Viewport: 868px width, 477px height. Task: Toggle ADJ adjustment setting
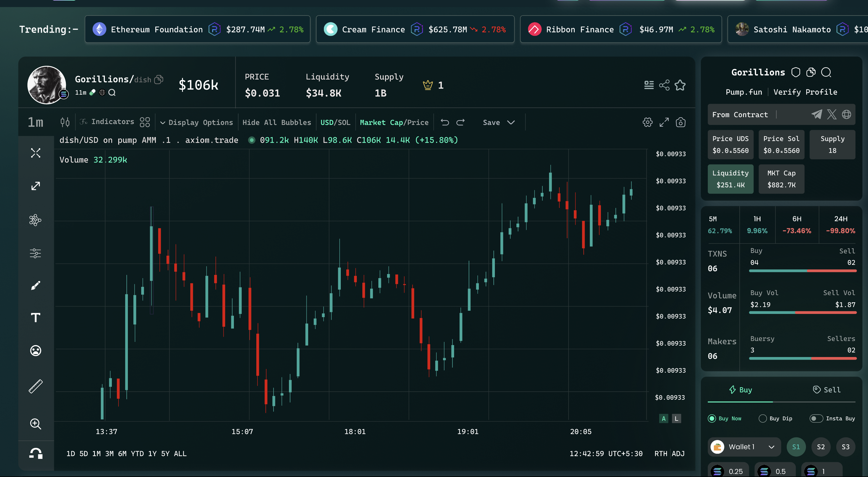pyautogui.click(x=678, y=453)
